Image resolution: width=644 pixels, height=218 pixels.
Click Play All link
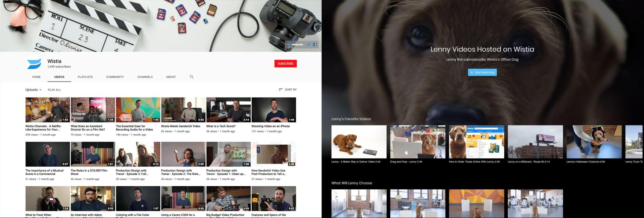point(54,90)
